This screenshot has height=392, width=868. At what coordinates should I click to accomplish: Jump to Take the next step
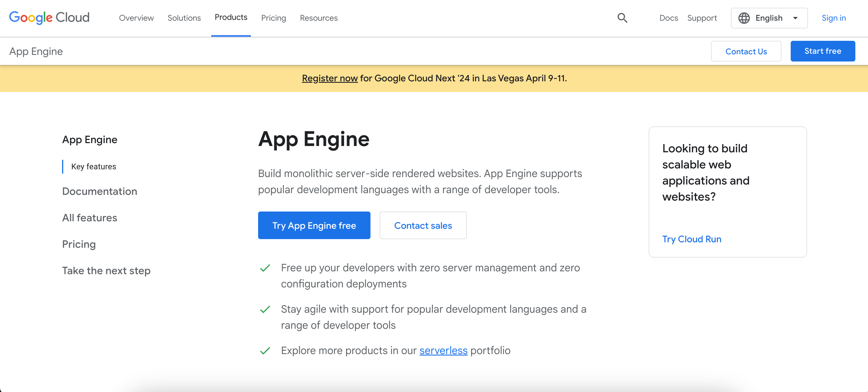click(x=106, y=271)
